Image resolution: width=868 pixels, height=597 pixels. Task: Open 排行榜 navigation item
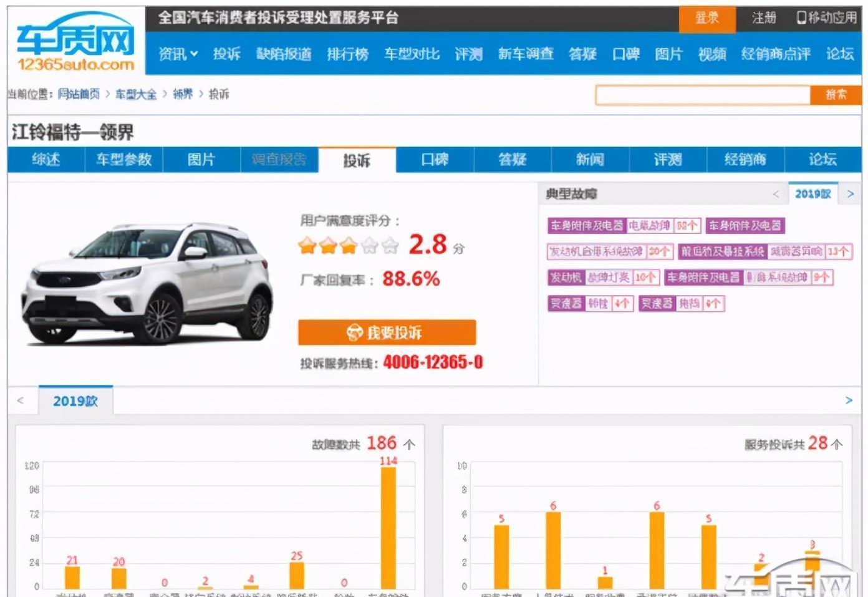348,54
